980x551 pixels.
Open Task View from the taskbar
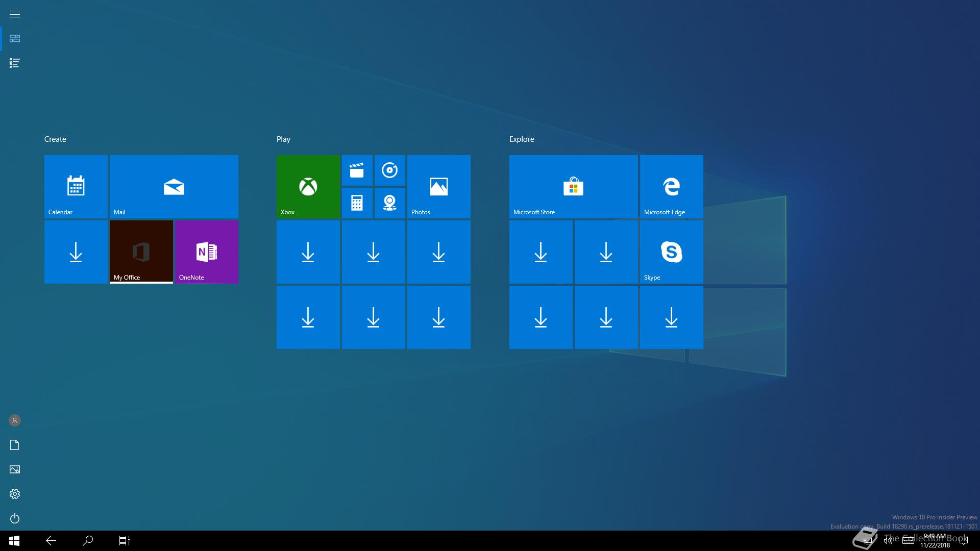(x=125, y=541)
